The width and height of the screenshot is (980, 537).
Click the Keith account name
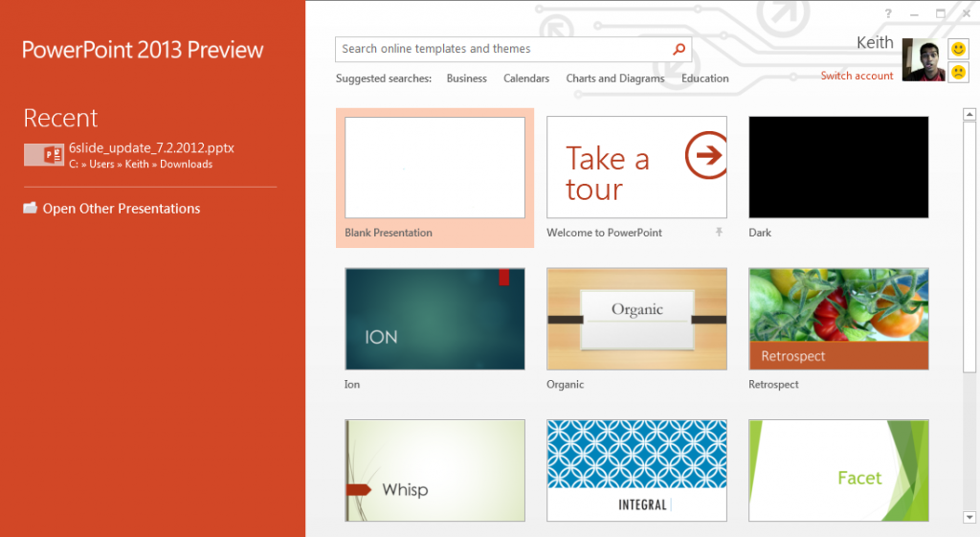point(875,42)
